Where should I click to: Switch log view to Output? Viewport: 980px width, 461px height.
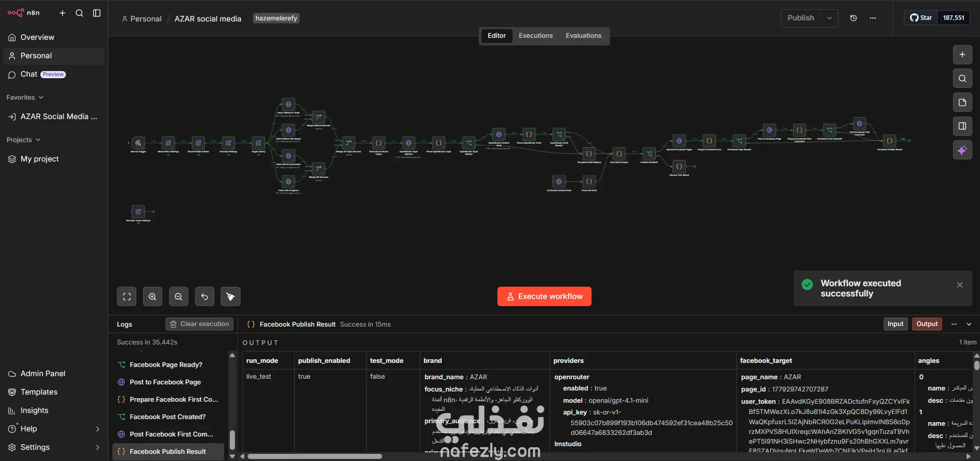(927, 324)
